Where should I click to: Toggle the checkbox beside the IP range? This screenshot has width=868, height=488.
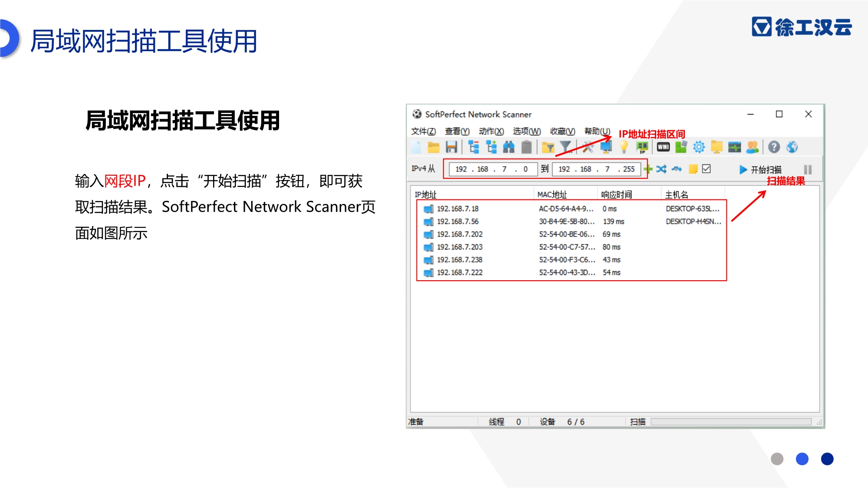(707, 169)
